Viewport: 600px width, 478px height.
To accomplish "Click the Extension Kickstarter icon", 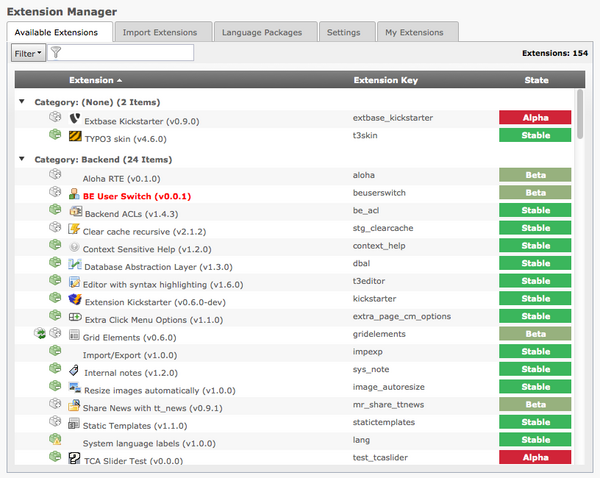I will coord(75,299).
